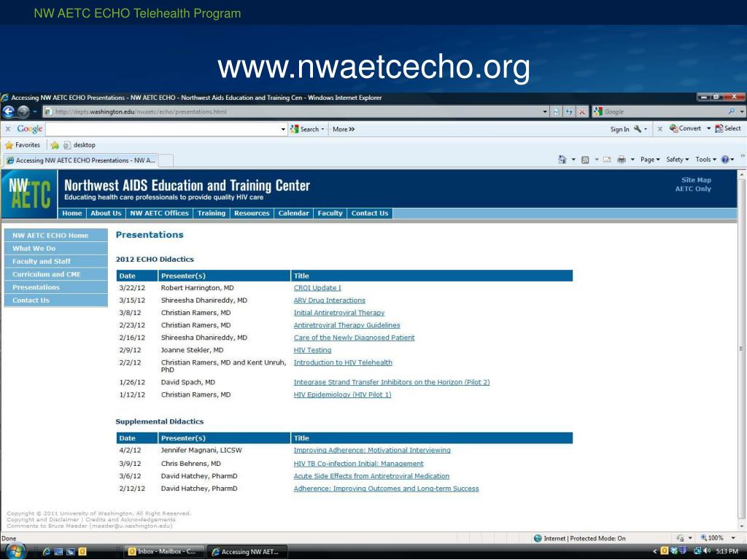This screenshot has height=560, width=747.
Task: Click the vertical page scrollbar
Action: [741, 349]
